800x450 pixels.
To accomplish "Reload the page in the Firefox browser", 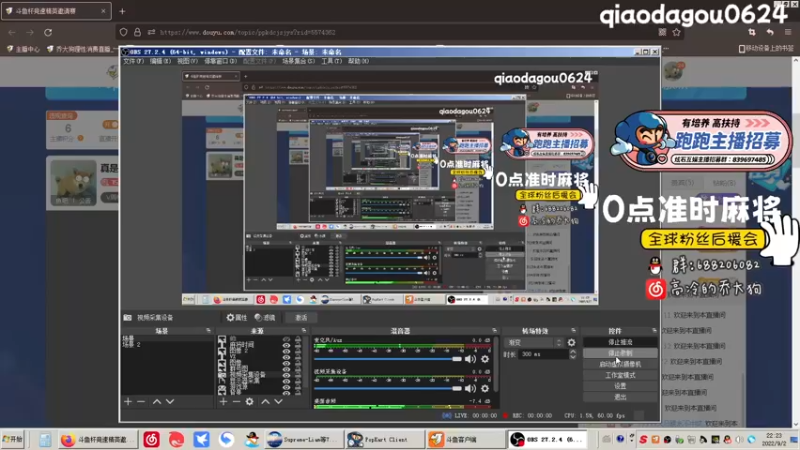I will point(48,32).
